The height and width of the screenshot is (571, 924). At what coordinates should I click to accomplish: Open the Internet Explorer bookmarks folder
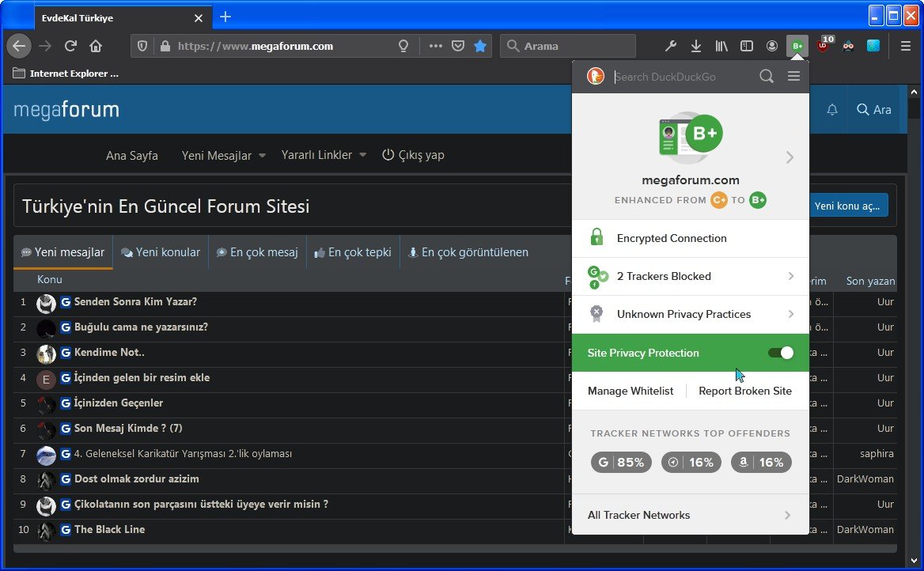pyautogui.click(x=66, y=74)
